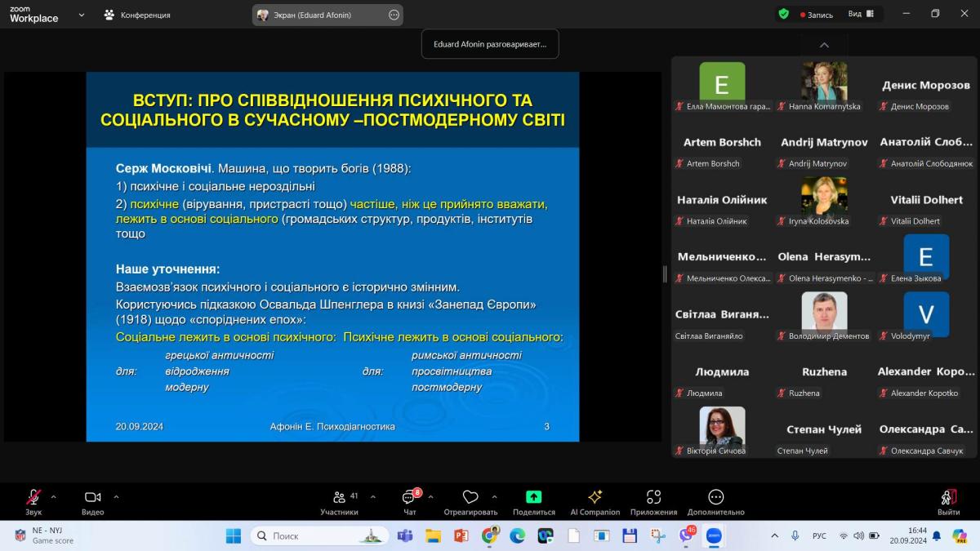The width and height of the screenshot is (980, 551).
Task: Open the Вид view menu
Action: [x=860, y=14]
